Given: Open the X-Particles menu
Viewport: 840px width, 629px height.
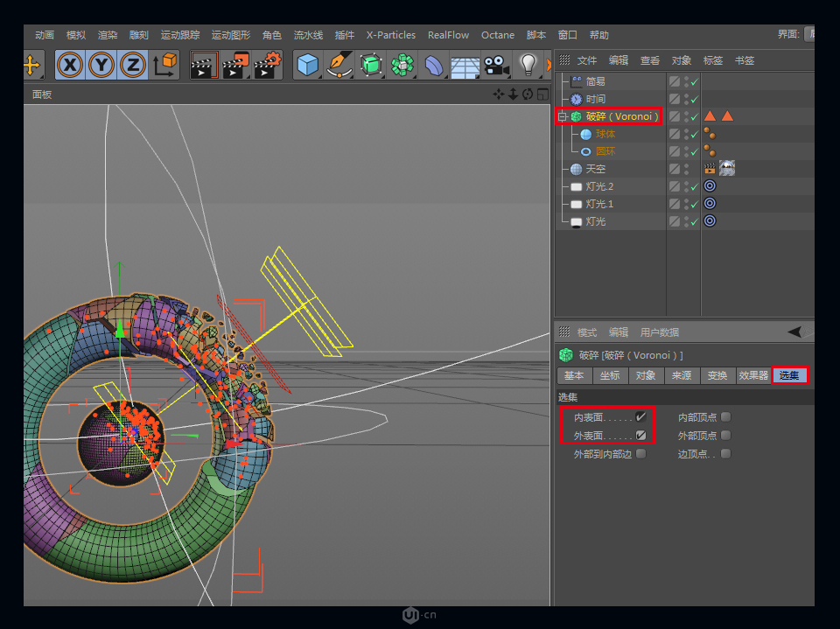Looking at the screenshot, I should click(391, 35).
